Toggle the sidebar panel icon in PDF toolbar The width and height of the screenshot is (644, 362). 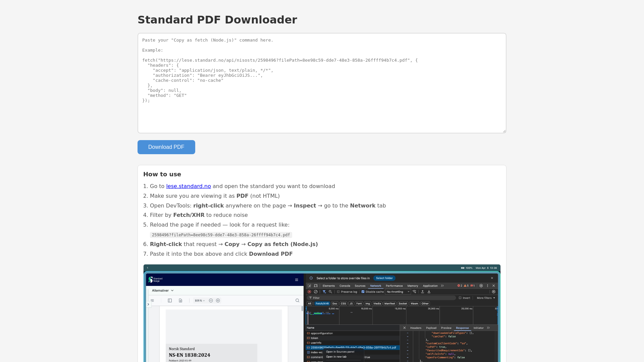click(170, 301)
